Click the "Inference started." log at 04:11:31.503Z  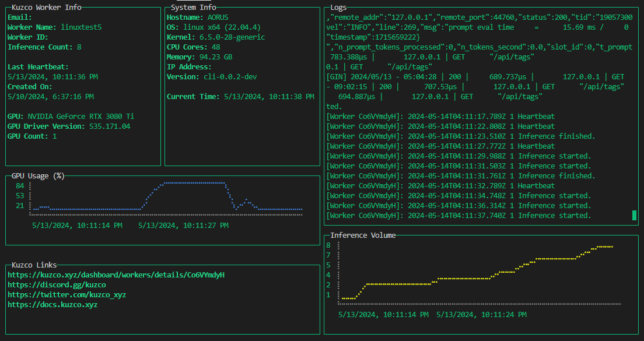[459, 166]
